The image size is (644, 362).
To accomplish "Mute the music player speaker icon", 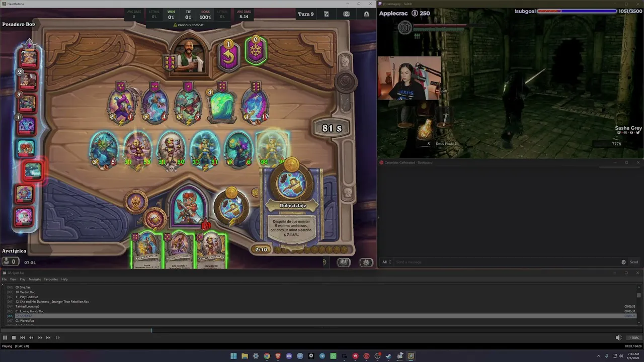I will pos(618,338).
